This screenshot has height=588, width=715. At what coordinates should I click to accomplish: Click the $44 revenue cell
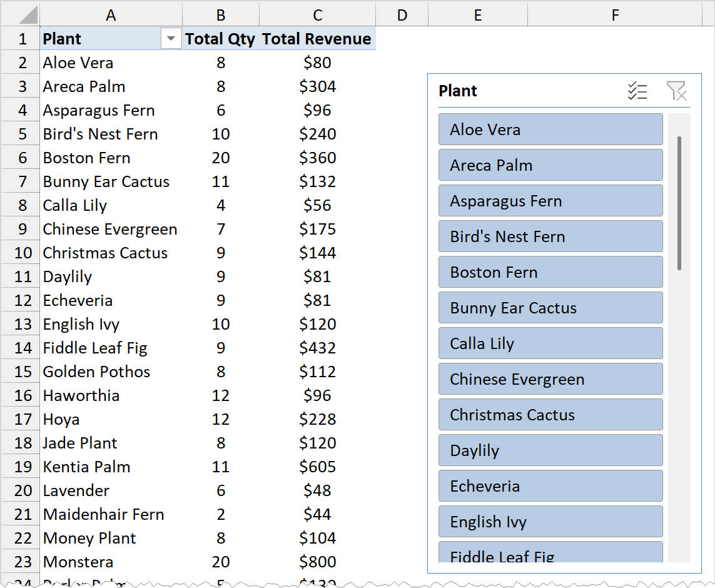click(x=317, y=514)
